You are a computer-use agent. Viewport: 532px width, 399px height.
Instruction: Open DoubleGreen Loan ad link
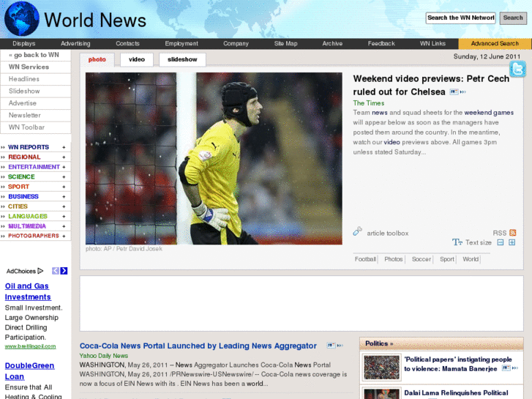click(x=29, y=371)
